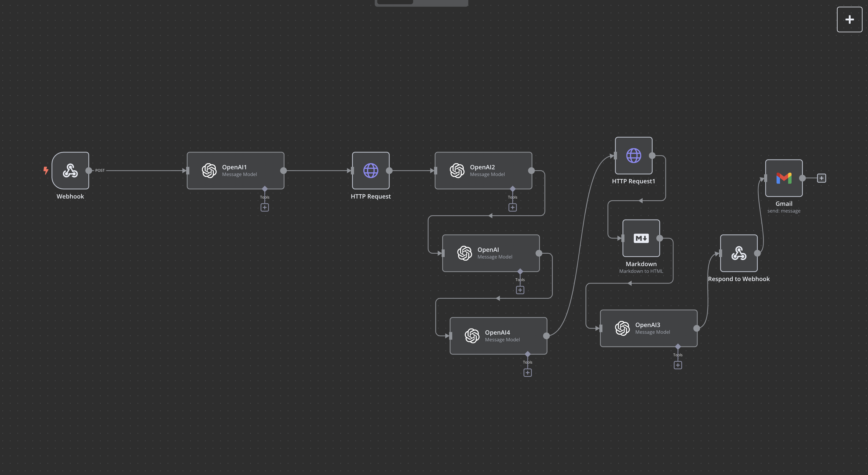Add a tool under OpenAI2
The width and height of the screenshot is (868, 475).
(513, 208)
